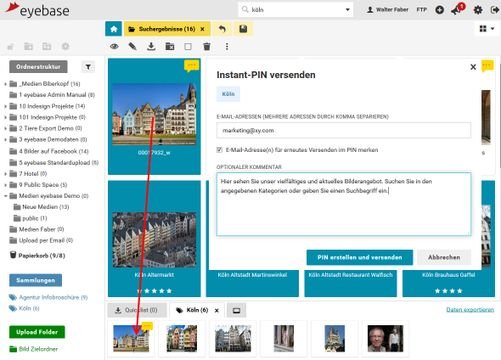Screen dimensions: 501x360
Task: Click the e-mail addresses input field
Action: tap(344, 130)
